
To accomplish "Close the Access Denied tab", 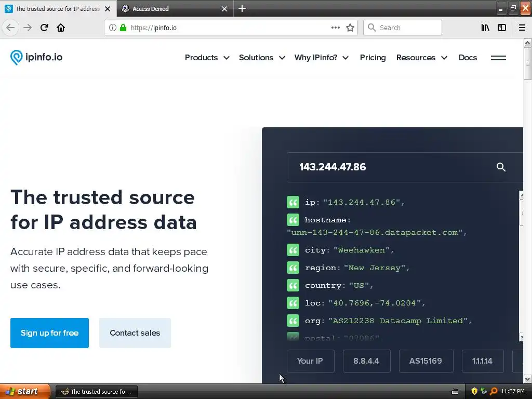I will (224, 9).
